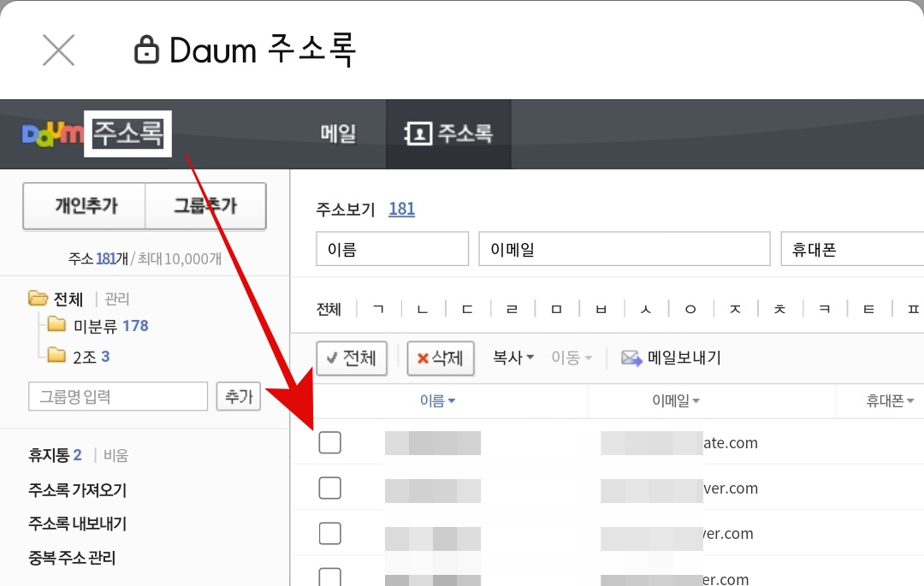Open the 복사 dropdown
The image size is (924, 586).
click(513, 358)
